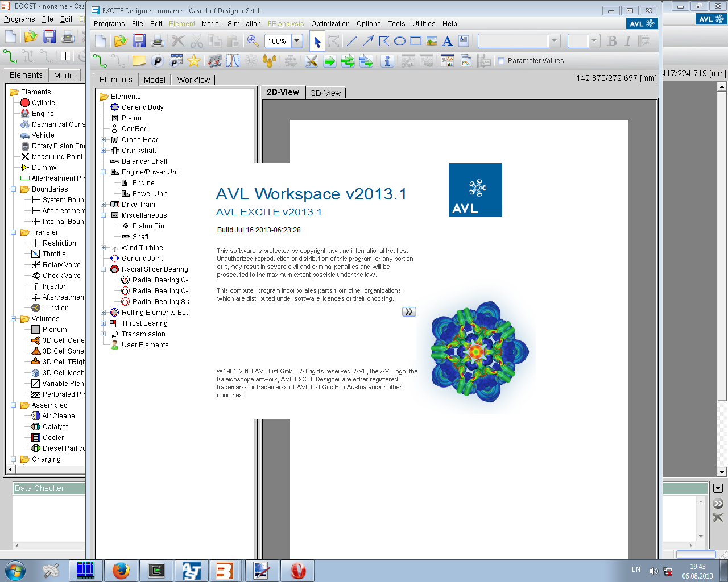Click the yellow star toolbar icon

[194, 61]
